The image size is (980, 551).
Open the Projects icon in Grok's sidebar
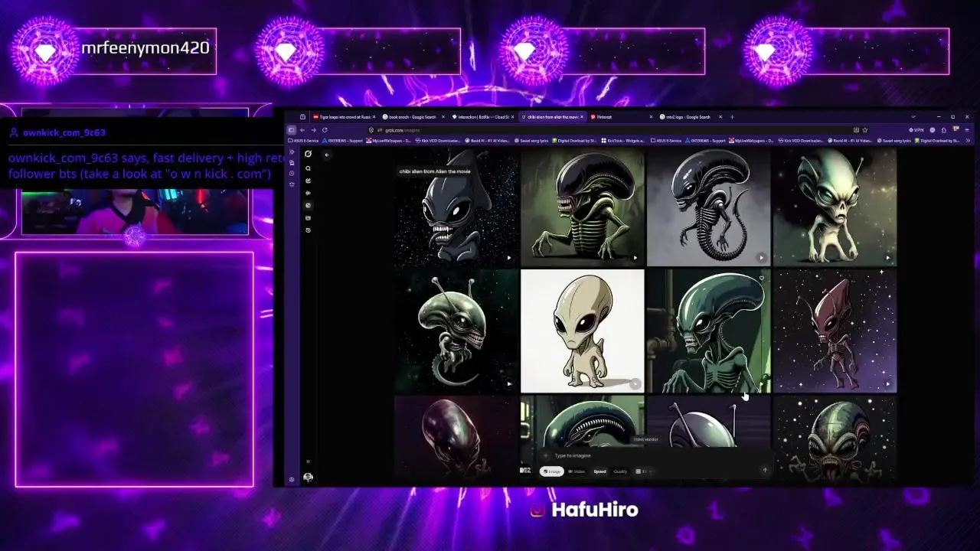[x=308, y=218]
